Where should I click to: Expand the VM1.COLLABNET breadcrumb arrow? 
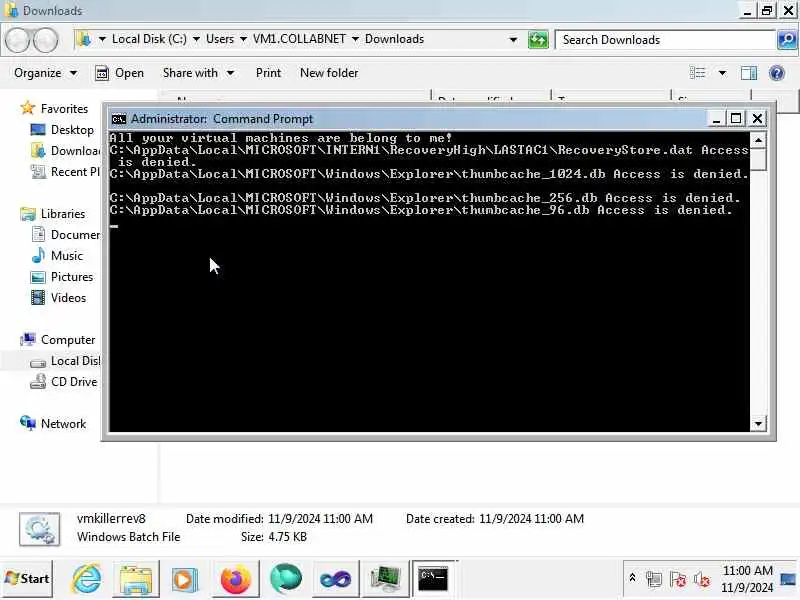355,39
